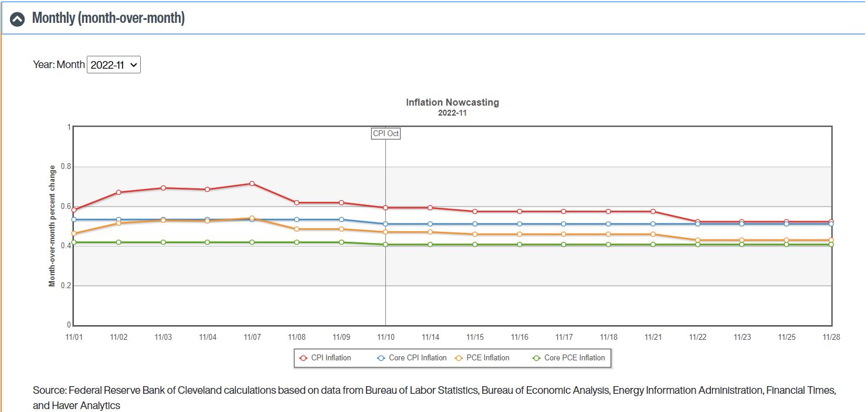Toggle Core PCE Inflation legend entry
This screenshot has width=868, height=412.
pyautogui.click(x=574, y=357)
